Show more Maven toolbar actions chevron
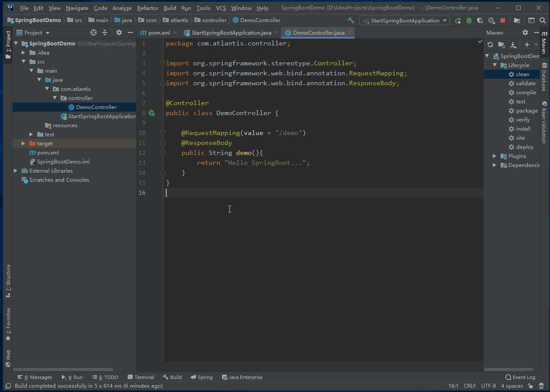Viewport: 550px width, 392px height. (x=536, y=45)
